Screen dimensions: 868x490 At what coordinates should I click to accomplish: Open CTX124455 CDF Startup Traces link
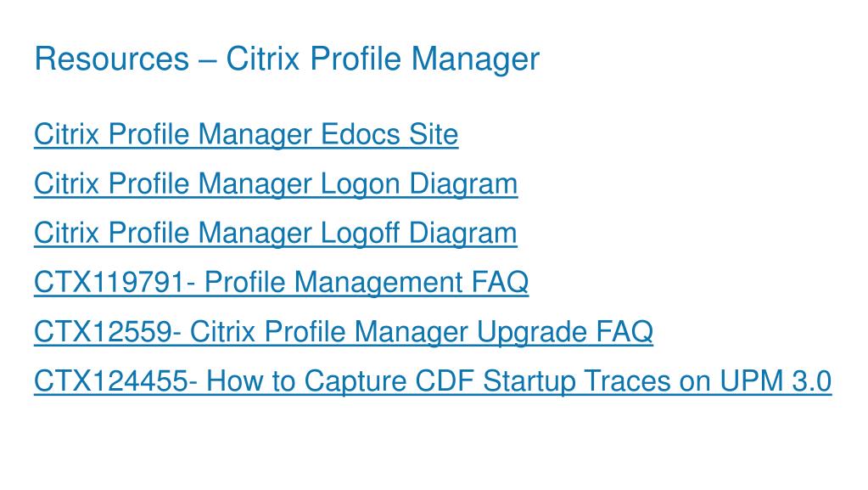click(433, 380)
